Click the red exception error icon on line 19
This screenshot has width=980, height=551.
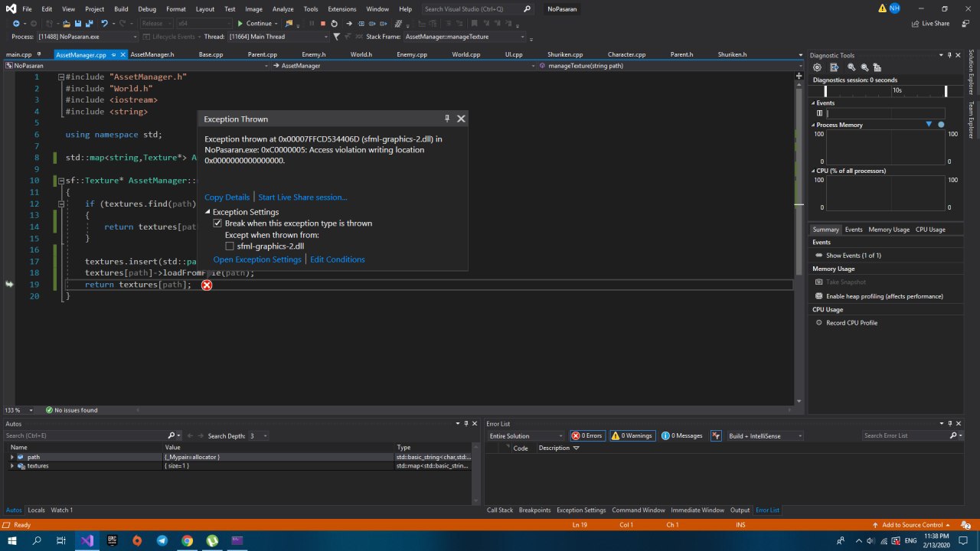pyautogui.click(x=207, y=285)
